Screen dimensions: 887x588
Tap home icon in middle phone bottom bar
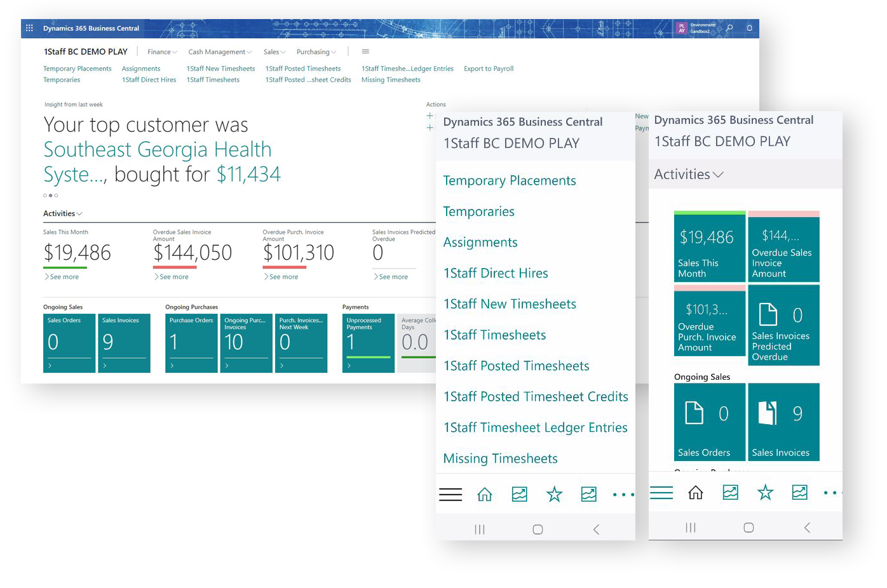tap(485, 495)
